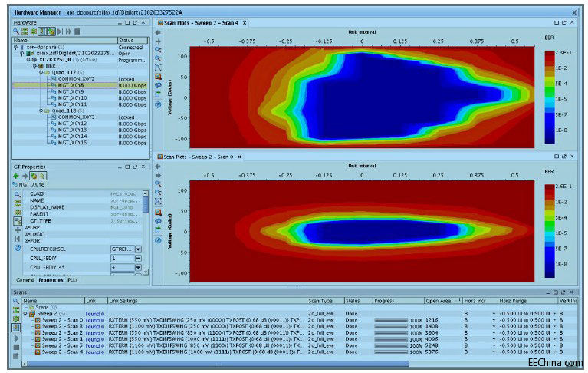Collapse the Sweep 2 tree node
Viewport: 588px width, 373px height.
25,314
